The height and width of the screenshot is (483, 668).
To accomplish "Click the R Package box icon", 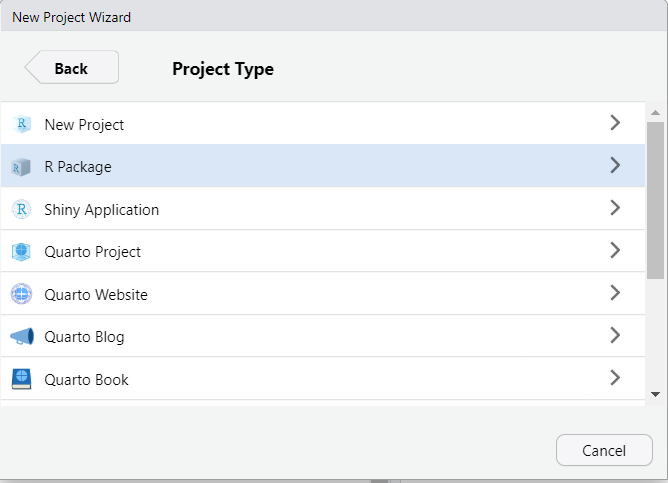I will tap(21, 167).
